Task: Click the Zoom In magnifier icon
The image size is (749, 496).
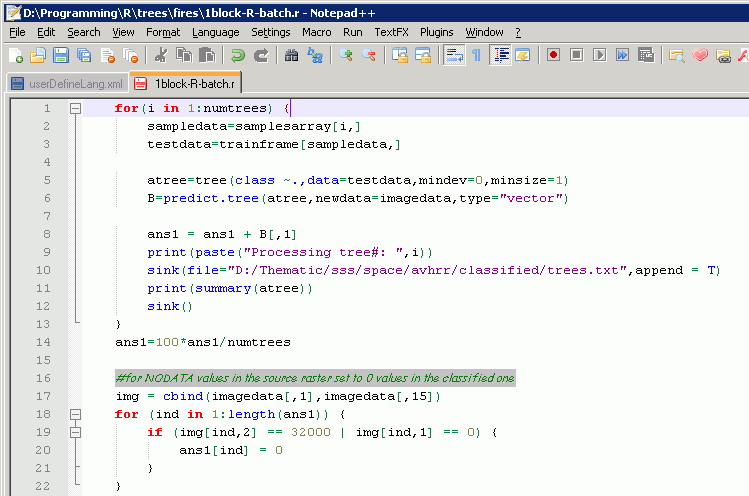Action: 345,55
